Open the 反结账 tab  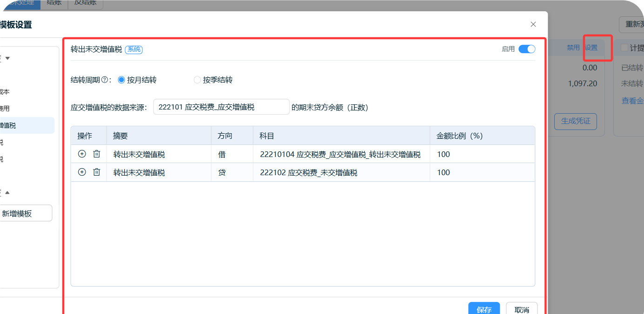pyautogui.click(x=85, y=3)
